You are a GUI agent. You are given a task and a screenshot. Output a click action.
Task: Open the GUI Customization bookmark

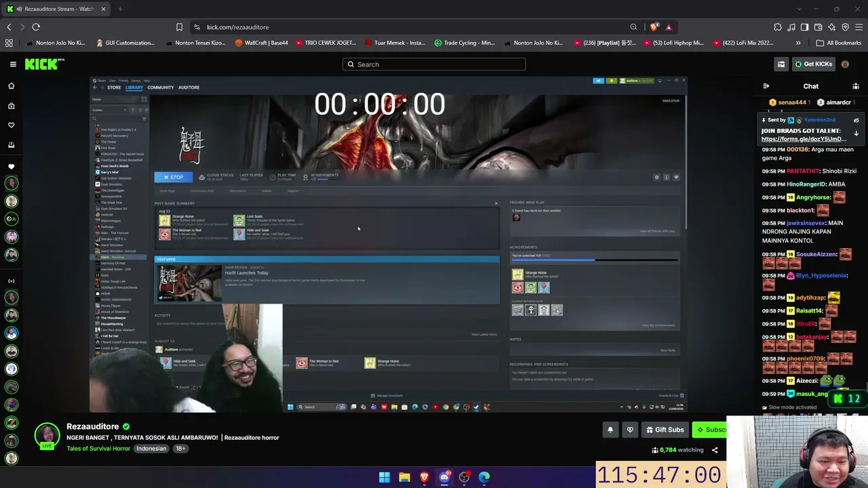pyautogui.click(x=125, y=43)
